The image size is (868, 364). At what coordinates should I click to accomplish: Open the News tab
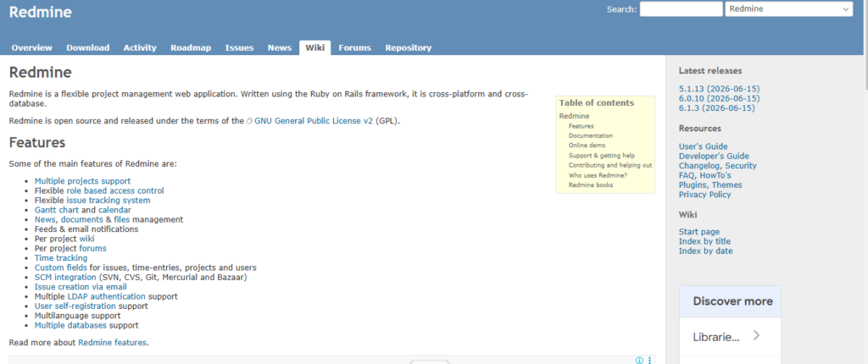point(280,47)
